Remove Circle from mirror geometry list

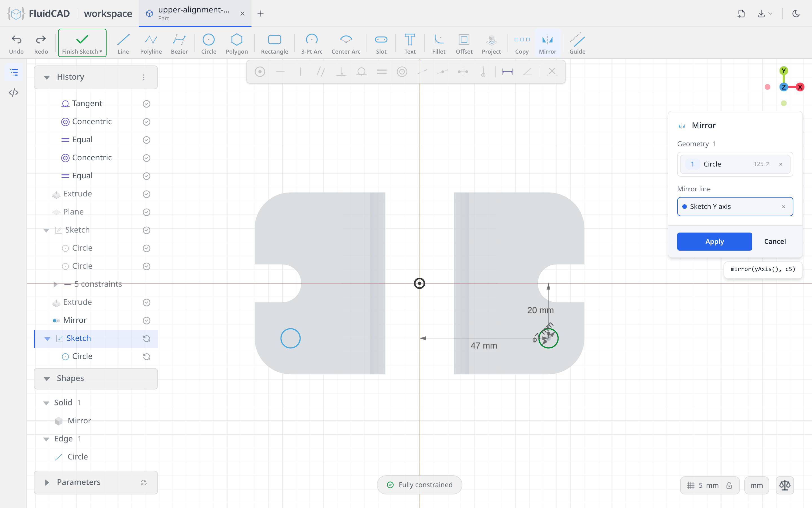click(x=781, y=164)
